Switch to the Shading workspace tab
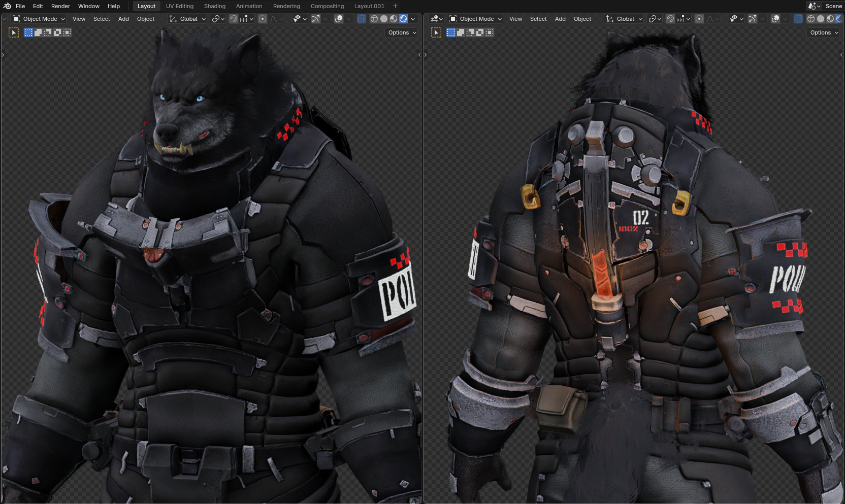The image size is (845, 504). pos(214,6)
